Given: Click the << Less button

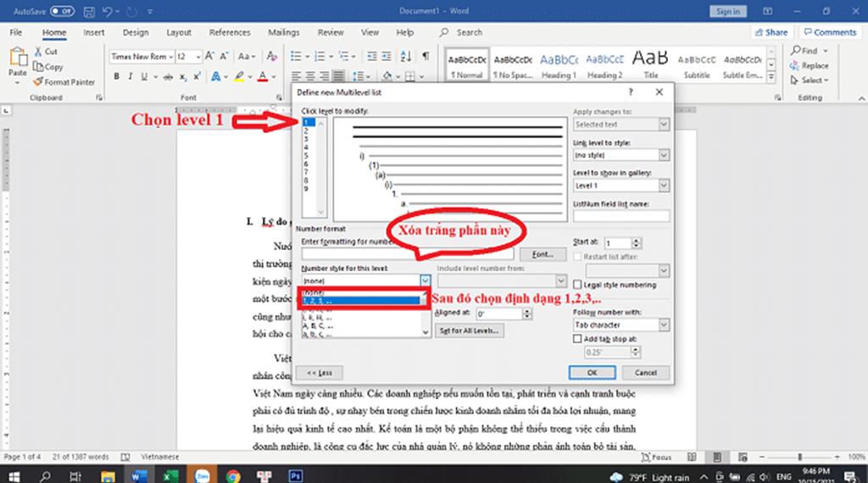Looking at the screenshot, I should point(320,372).
